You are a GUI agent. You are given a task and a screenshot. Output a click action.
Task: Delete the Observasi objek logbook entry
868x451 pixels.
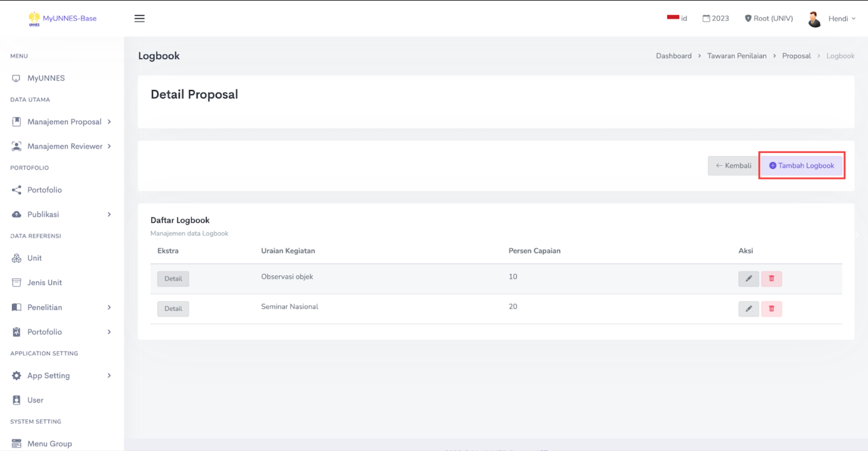click(x=771, y=279)
